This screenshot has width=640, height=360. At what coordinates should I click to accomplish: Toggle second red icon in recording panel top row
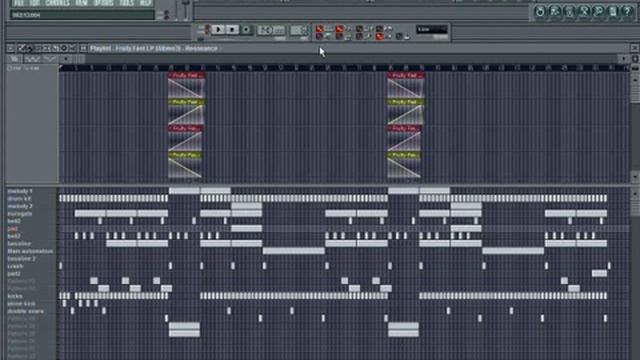coord(339,29)
